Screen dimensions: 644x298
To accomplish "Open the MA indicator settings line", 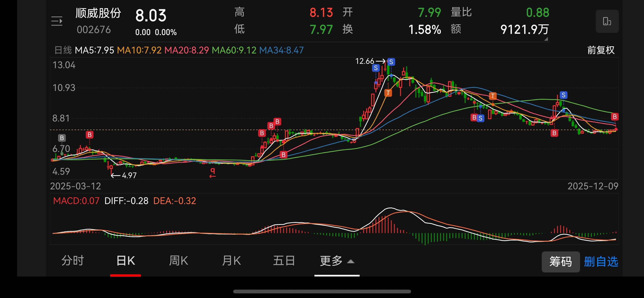I will pyautogui.click(x=179, y=50).
